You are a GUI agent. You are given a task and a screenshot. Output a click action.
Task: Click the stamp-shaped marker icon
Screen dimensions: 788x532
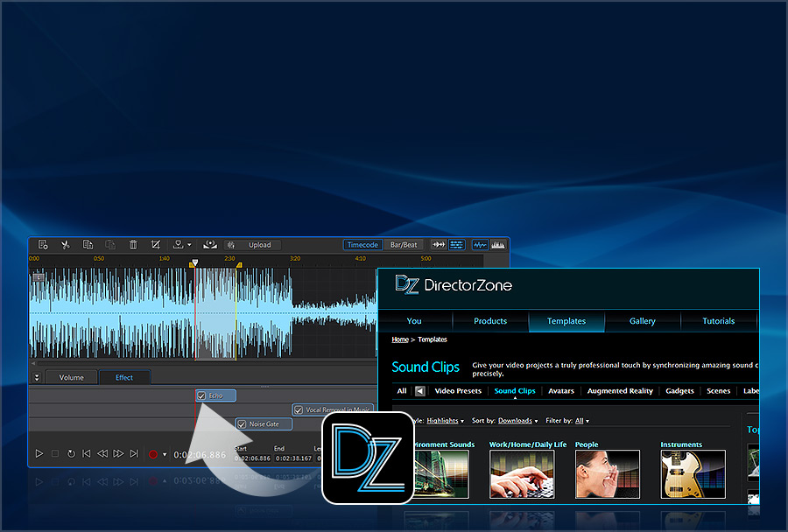(x=178, y=245)
